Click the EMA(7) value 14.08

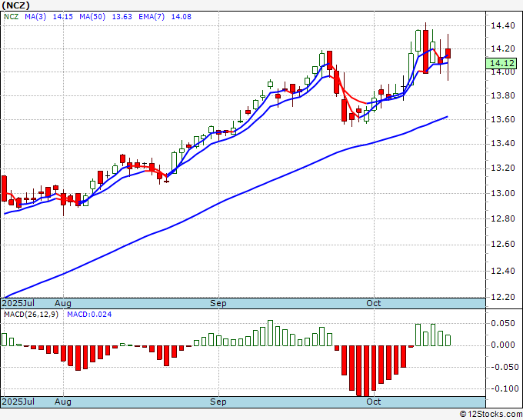[181, 17]
